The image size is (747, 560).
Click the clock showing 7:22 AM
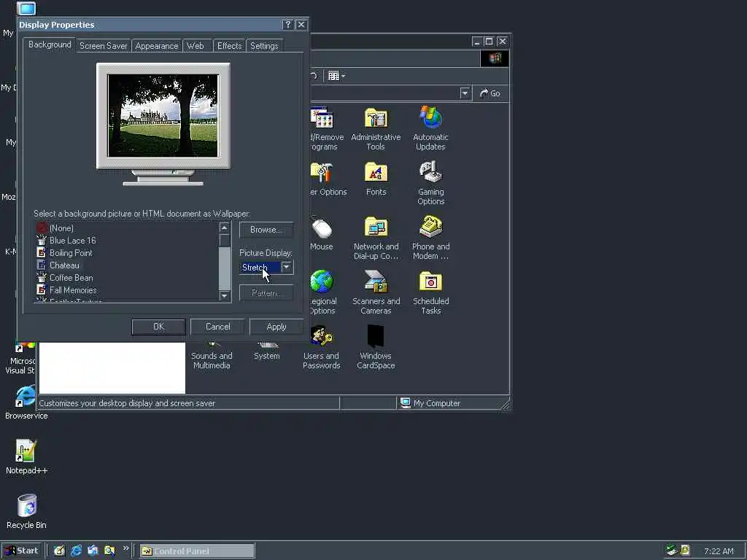tap(719, 551)
